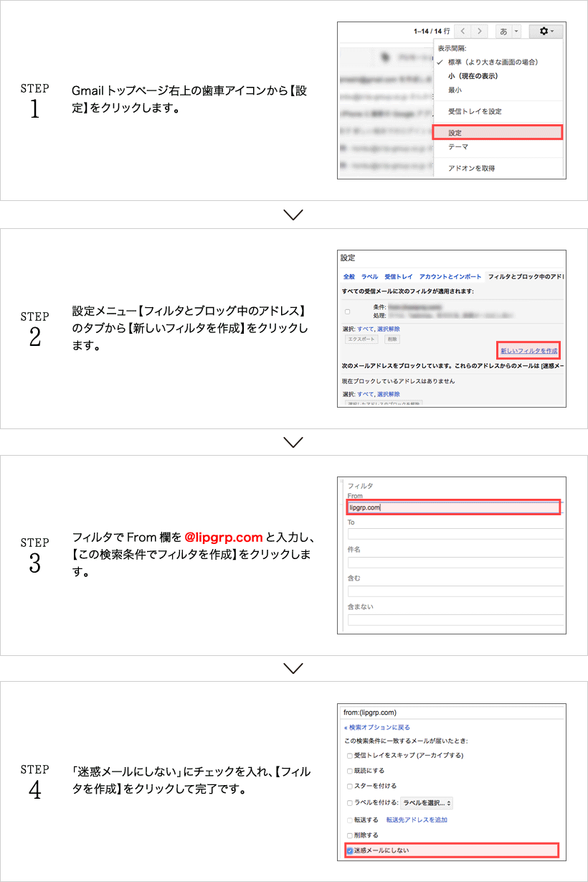
Task: Select 設定 in the gear menu
Action: pos(497,133)
